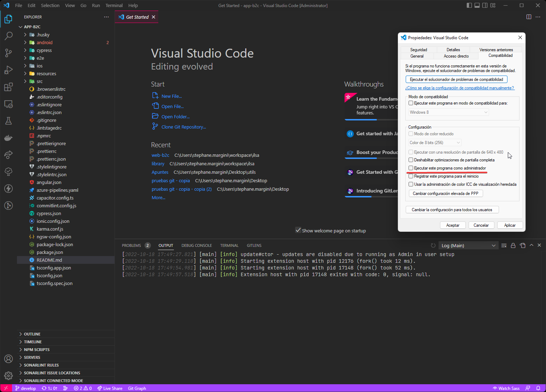The height and width of the screenshot is (392, 546).
Task: Close the Get Started tab
Action: 153,17
